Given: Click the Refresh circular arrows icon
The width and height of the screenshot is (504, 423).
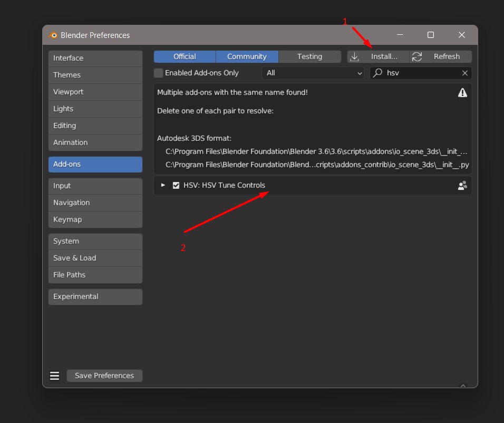Looking at the screenshot, I should 417,56.
